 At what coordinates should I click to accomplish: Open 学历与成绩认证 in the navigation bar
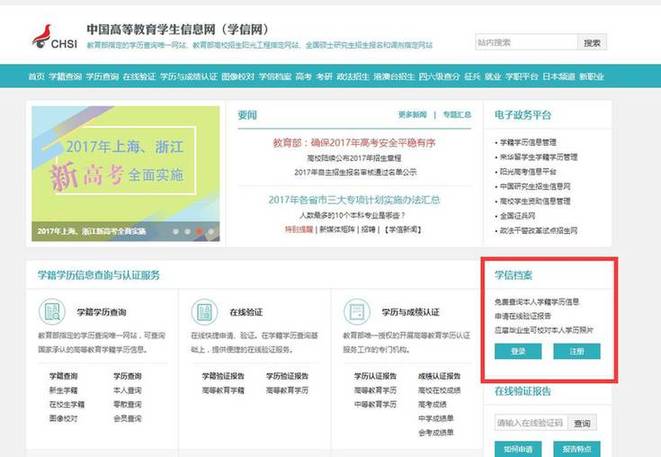pos(189,76)
